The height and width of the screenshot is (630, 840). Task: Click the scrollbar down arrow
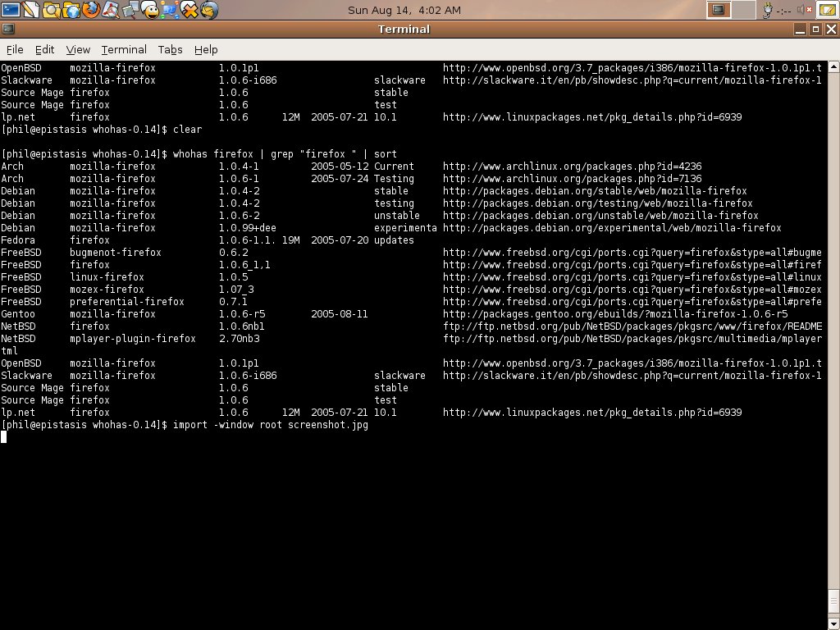click(x=833, y=623)
